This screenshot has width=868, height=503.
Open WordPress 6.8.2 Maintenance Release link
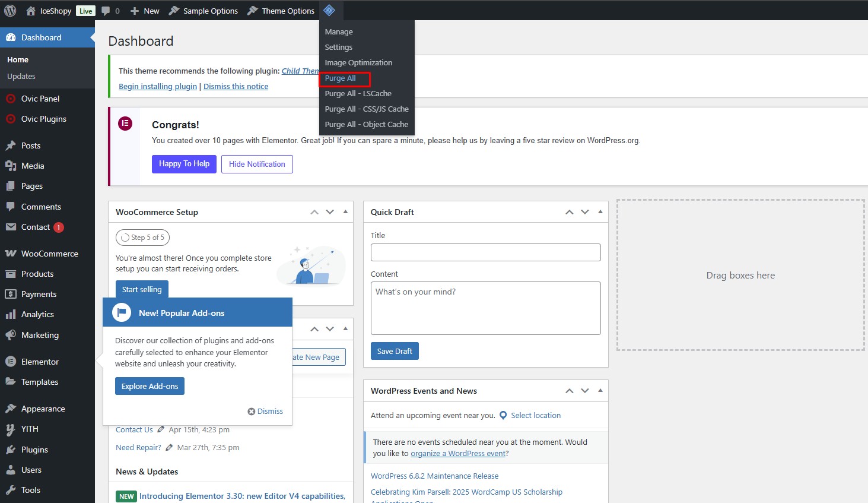(x=434, y=476)
